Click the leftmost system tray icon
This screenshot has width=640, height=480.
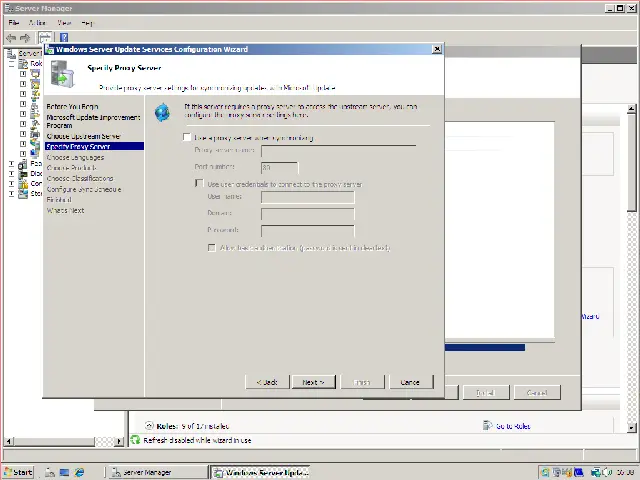pyautogui.click(x=545, y=472)
